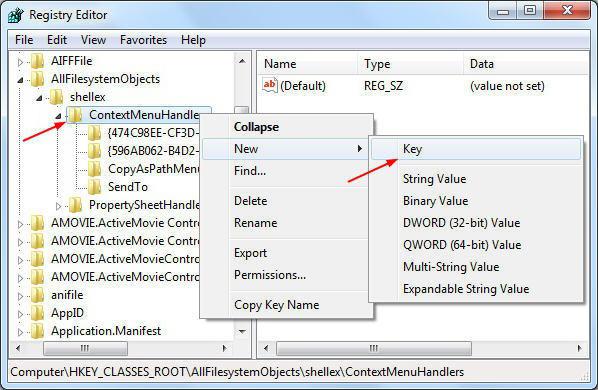Choose Copy Key Name in context menu
Image resolution: width=598 pixels, height=390 pixels.
pyautogui.click(x=287, y=305)
